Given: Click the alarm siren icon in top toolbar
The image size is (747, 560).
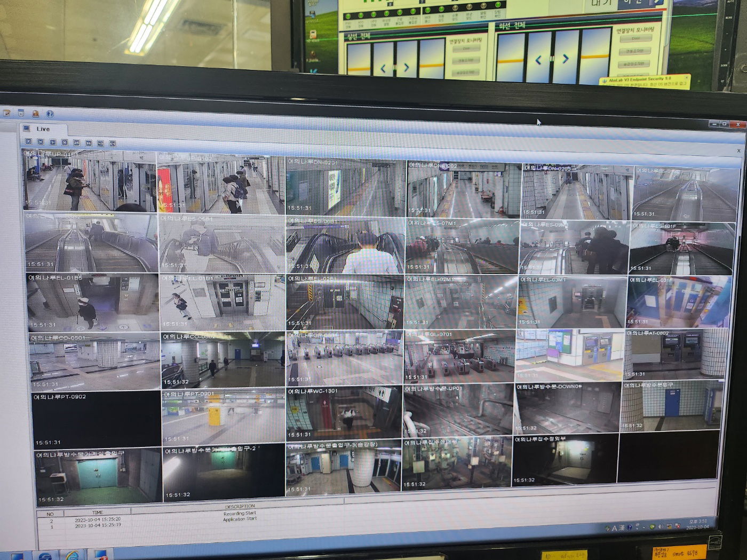Looking at the screenshot, I should (x=35, y=114).
